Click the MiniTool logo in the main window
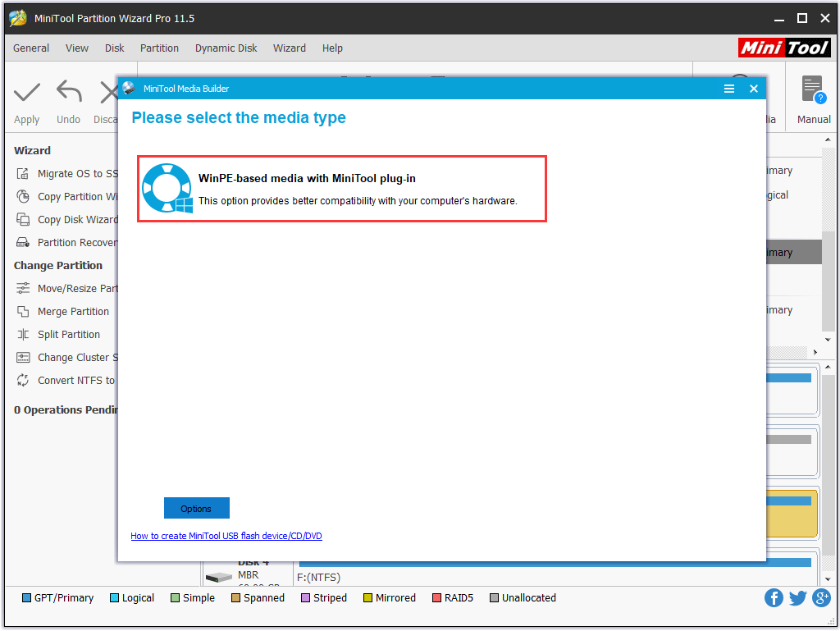Screen dimensions: 840x631 click(784, 48)
